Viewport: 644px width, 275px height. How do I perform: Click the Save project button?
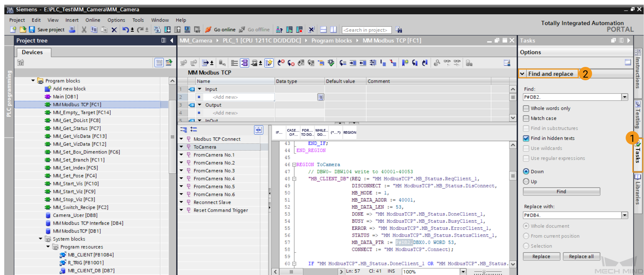(47, 30)
